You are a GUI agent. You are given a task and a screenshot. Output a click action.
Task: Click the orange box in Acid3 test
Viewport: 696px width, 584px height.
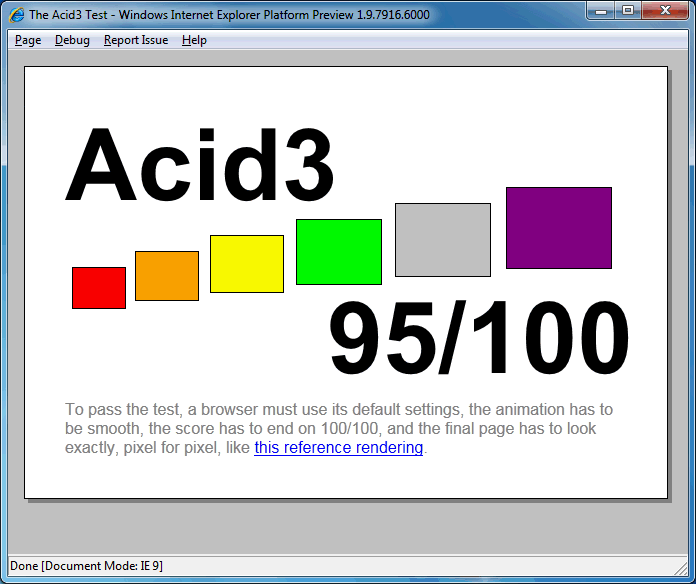(167, 276)
